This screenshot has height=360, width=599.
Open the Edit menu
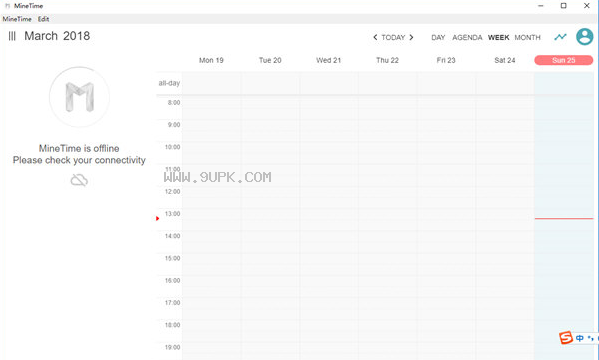44,19
